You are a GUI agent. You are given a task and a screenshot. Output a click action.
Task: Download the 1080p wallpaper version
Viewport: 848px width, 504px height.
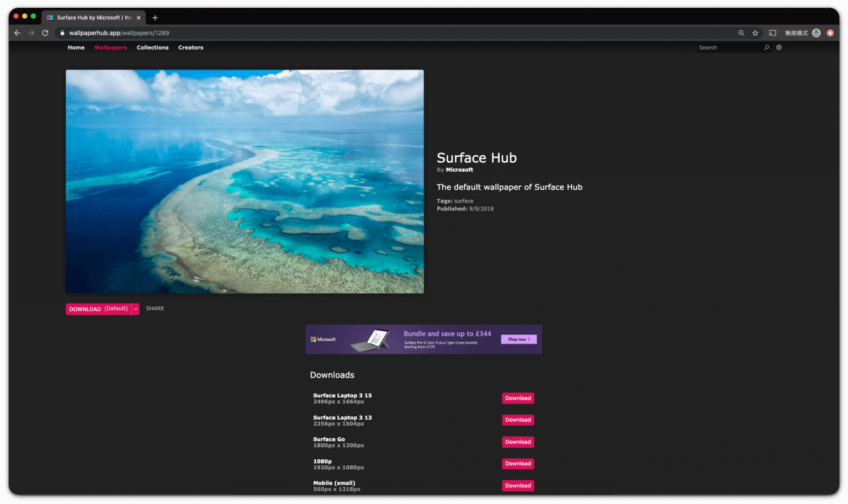click(x=518, y=464)
